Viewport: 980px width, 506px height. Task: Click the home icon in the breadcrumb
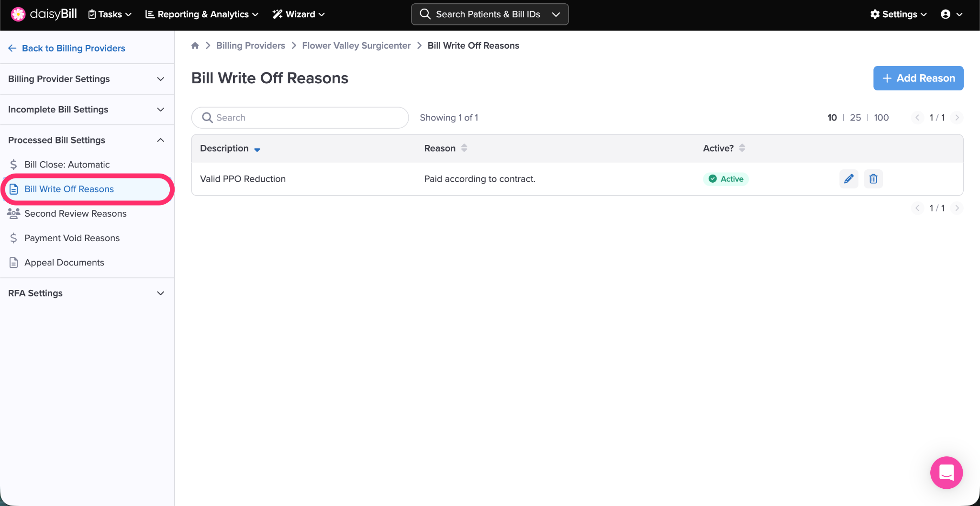pyautogui.click(x=195, y=45)
